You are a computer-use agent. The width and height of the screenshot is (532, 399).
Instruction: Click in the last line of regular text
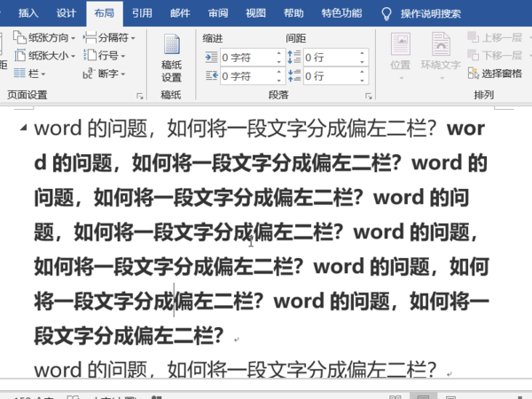point(235,369)
